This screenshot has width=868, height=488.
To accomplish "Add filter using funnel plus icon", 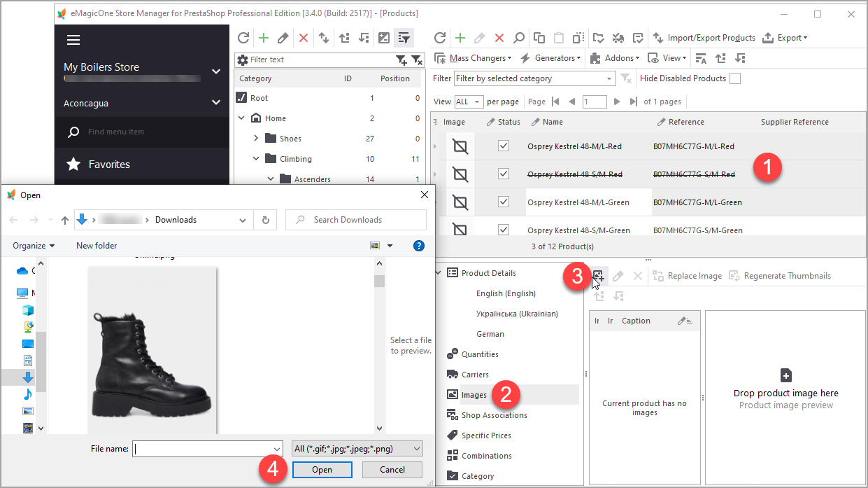I will [x=401, y=60].
